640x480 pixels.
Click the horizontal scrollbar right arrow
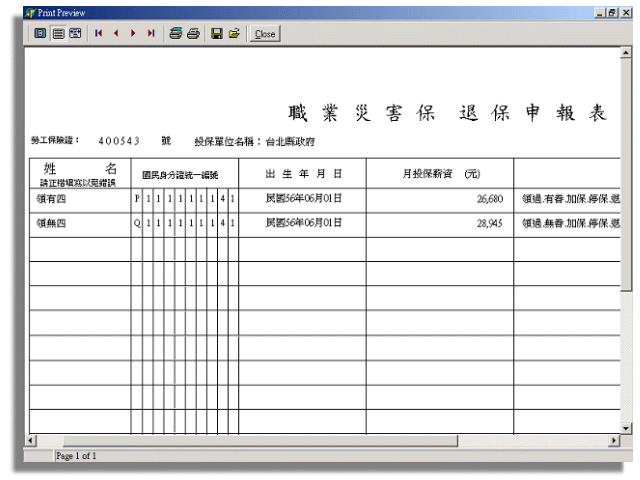pyautogui.click(x=614, y=441)
